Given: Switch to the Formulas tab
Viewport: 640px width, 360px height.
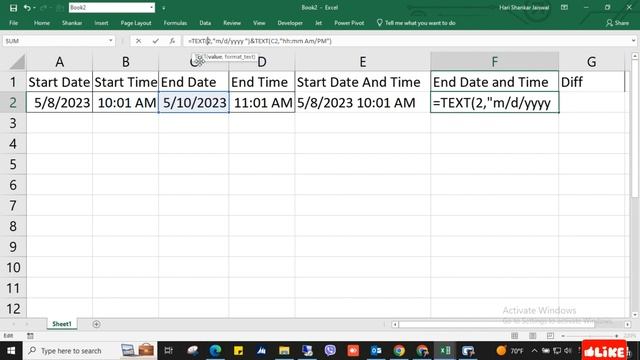Looking at the screenshot, I should [175, 23].
